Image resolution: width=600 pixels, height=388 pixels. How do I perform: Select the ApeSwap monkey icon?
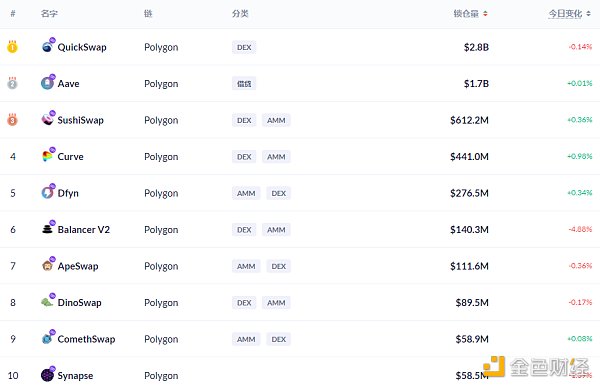click(x=47, y=266)
